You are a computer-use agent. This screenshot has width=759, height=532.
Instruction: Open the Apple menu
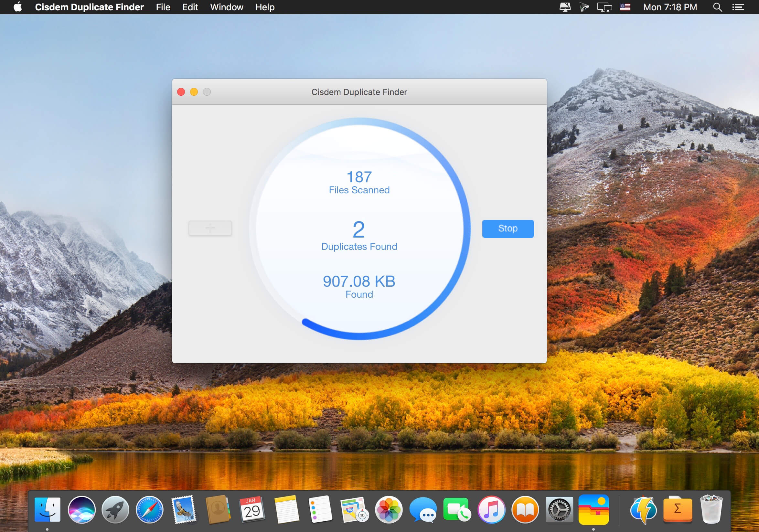[18, 7]
